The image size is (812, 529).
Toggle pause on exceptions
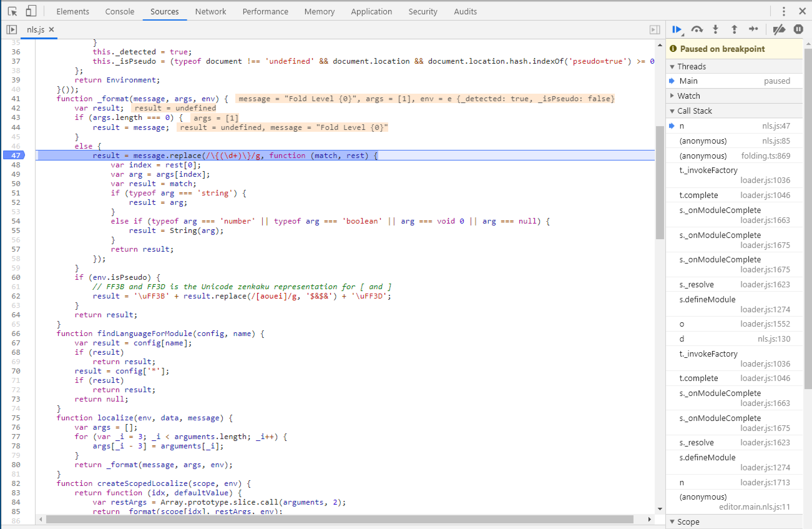click(798, 29)
